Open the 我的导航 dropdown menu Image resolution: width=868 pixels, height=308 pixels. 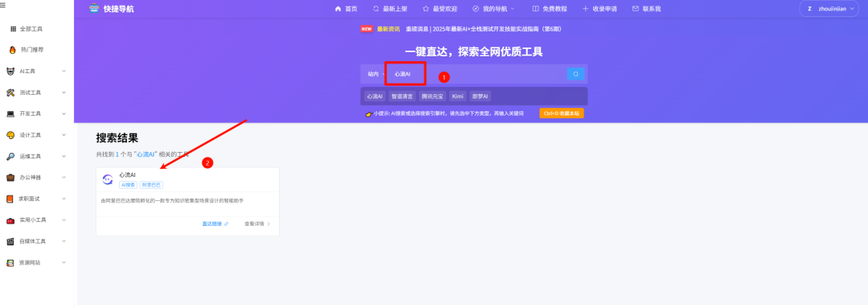pos(493,9)
